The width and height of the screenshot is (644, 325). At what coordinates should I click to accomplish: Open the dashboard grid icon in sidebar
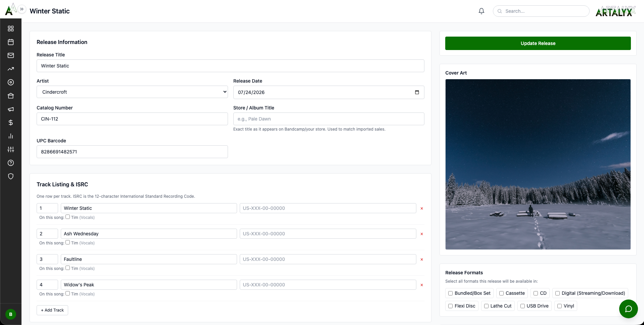point(11,29)
